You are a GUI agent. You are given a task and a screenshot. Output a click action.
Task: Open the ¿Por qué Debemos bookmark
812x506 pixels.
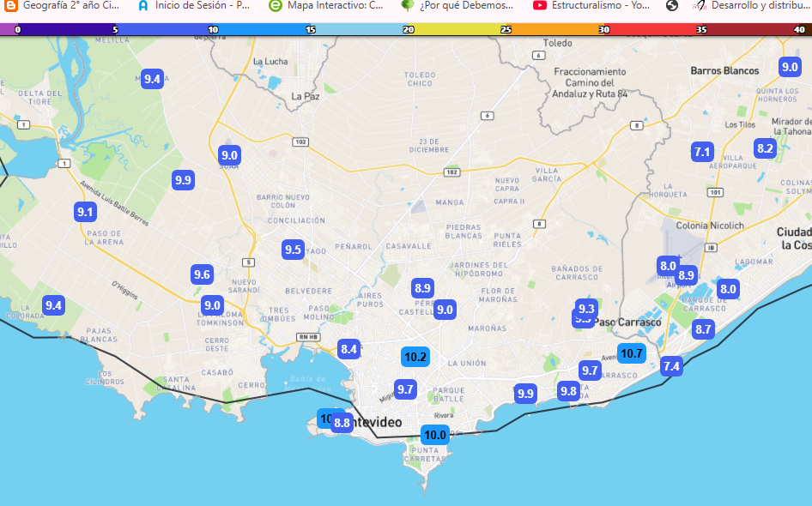coord(458,6)
